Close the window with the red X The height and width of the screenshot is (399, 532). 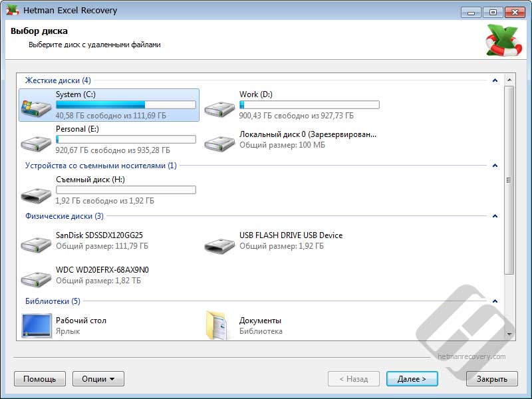click(515, 13)
